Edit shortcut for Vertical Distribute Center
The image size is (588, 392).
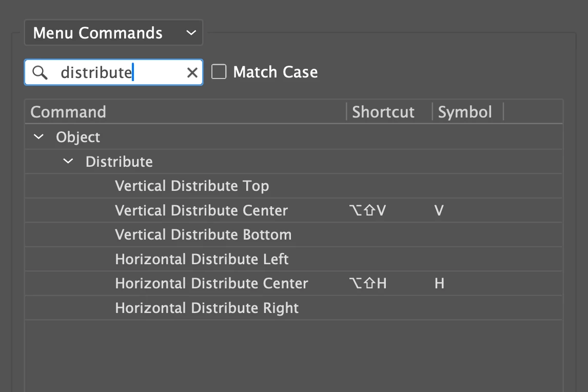(367, 210)
